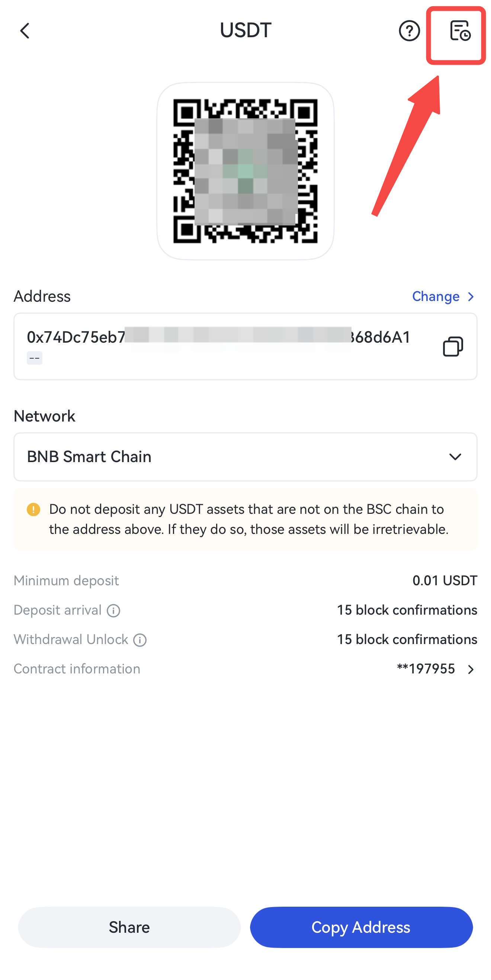Tap the chevron next to Change
This screenshot has height=980, width=491.
pyautogui.click(x=471, y=297)
